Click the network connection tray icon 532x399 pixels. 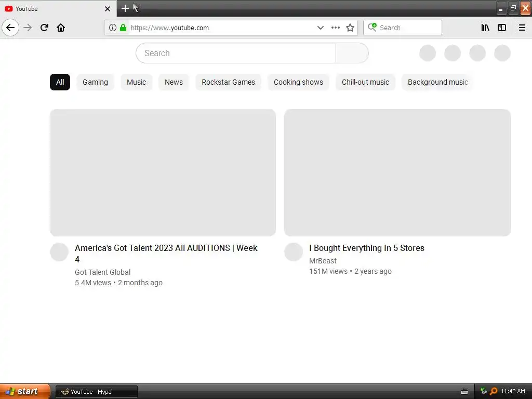click(x=484, y=391)
